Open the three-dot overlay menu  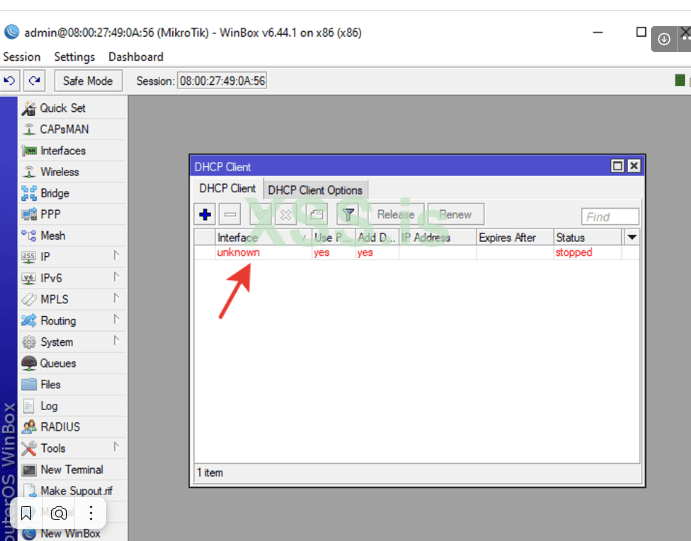pyautogui.click(x=90, y=513)
